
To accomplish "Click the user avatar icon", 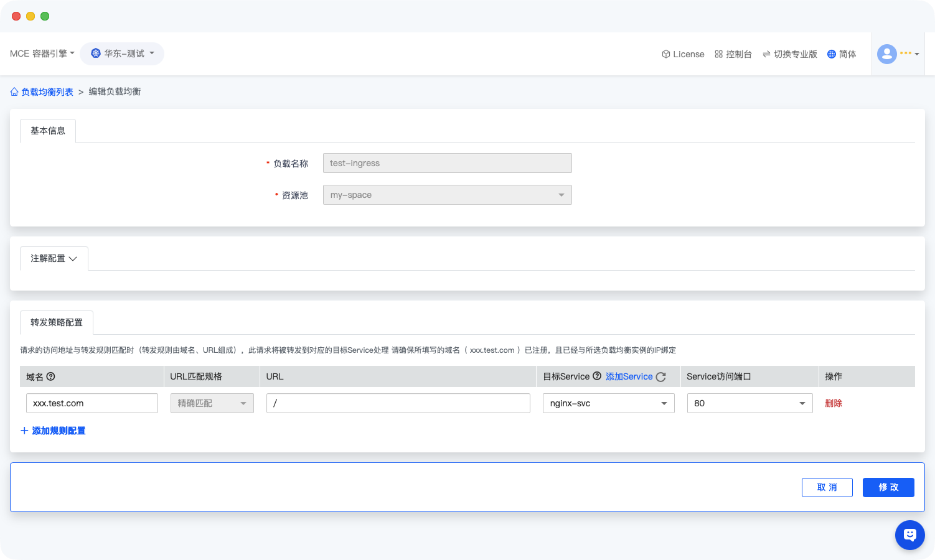I will point(886,54).
